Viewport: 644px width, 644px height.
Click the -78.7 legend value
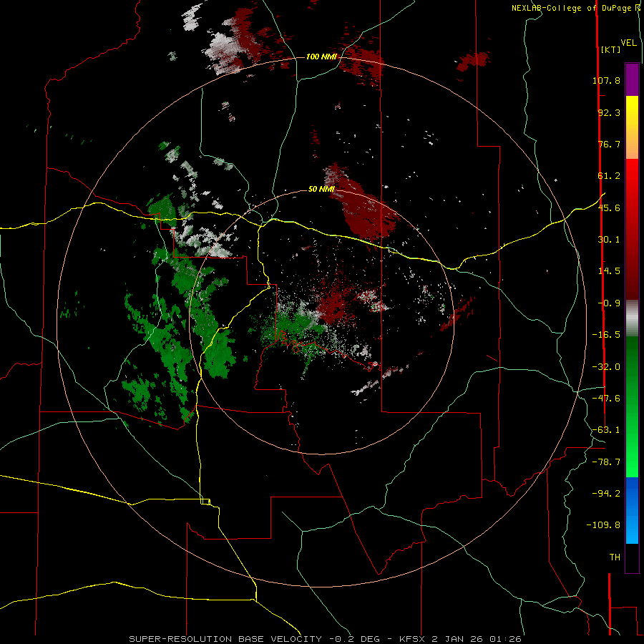[606, 462]
